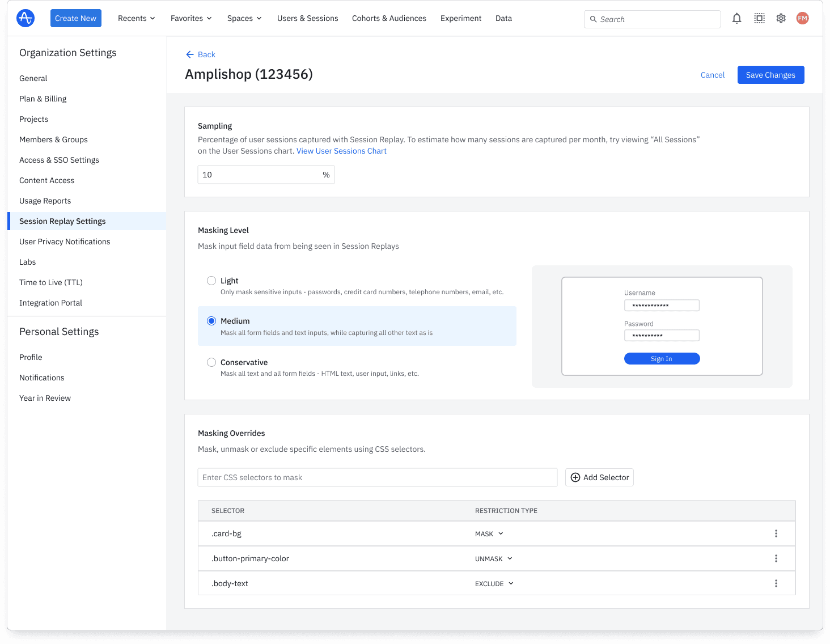Screen dimensions: 830x644
Task: Open the FM user avatar
Action: coord(802,18)
